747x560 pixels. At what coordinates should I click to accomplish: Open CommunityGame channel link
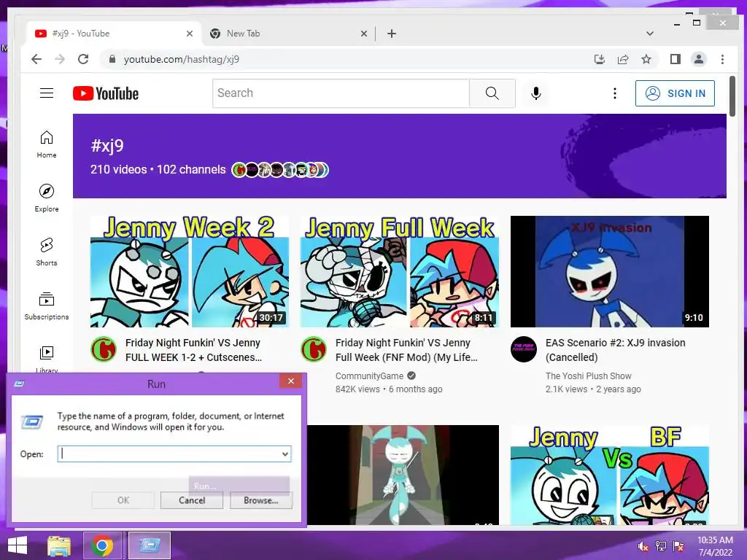(x=369, y=376)
